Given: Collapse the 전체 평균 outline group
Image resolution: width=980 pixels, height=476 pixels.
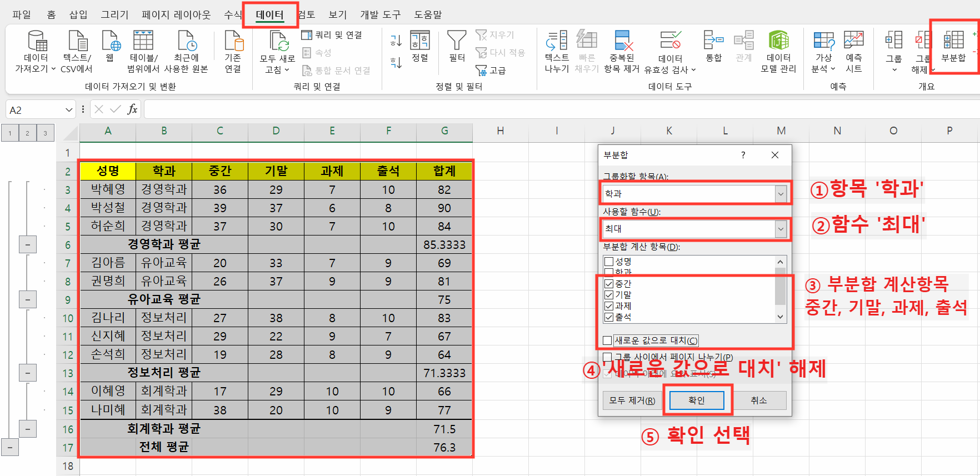Looking at the screenshot, I should [10, 447].
